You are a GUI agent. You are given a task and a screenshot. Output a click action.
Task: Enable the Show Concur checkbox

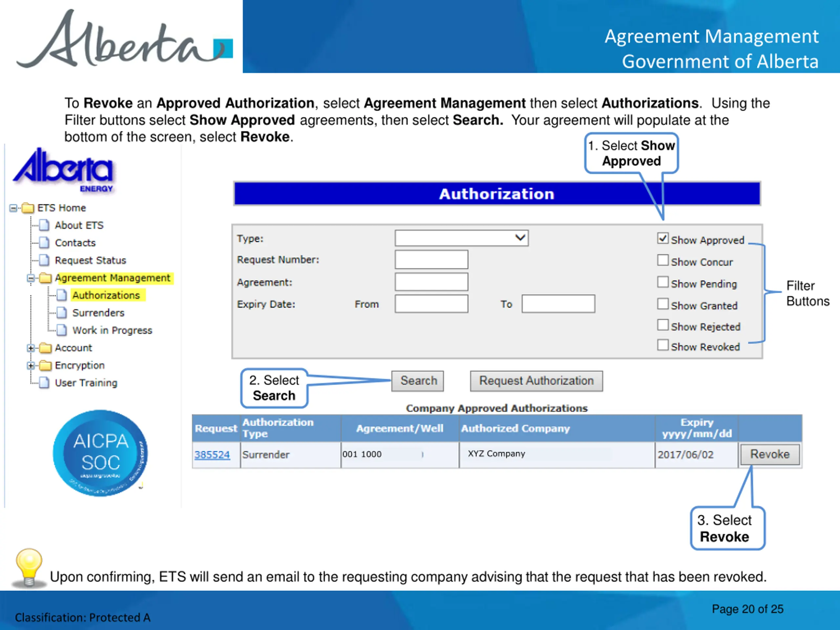(663, 260)
